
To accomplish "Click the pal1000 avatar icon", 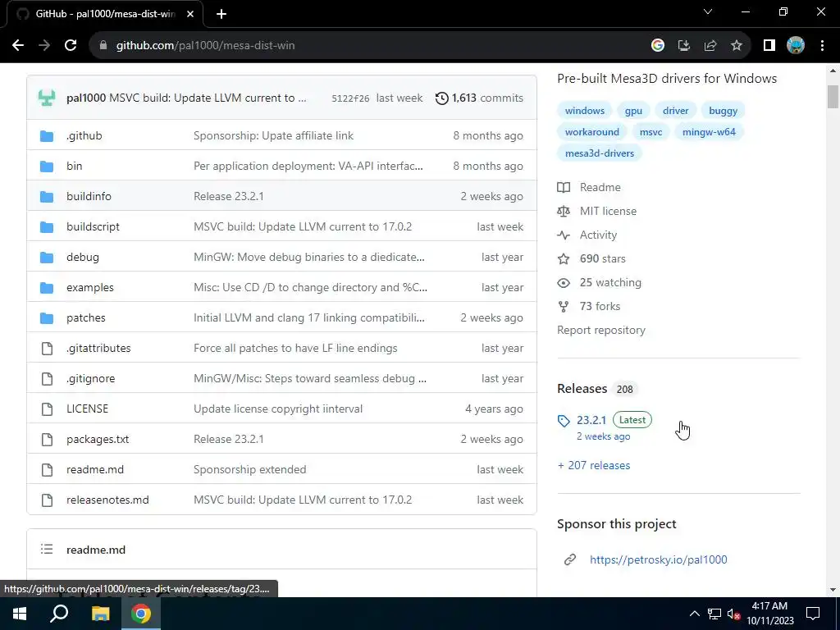I will (x=47, y=98).
